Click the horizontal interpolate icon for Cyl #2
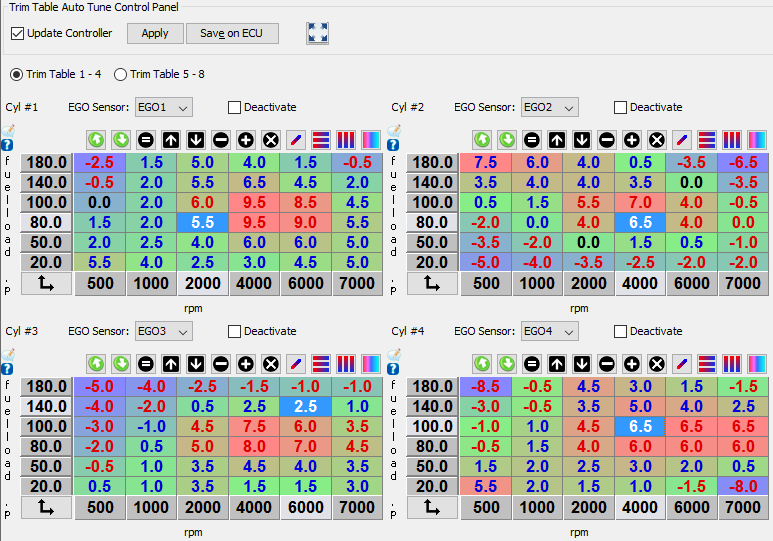 tap(707, 140)
